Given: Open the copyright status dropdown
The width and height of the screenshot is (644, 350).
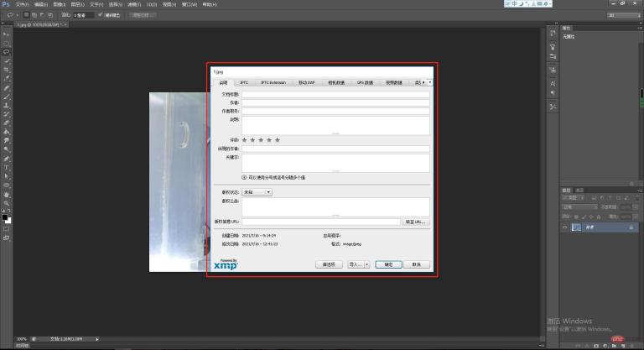Looking at the screenshot, I should coord(257,191).
